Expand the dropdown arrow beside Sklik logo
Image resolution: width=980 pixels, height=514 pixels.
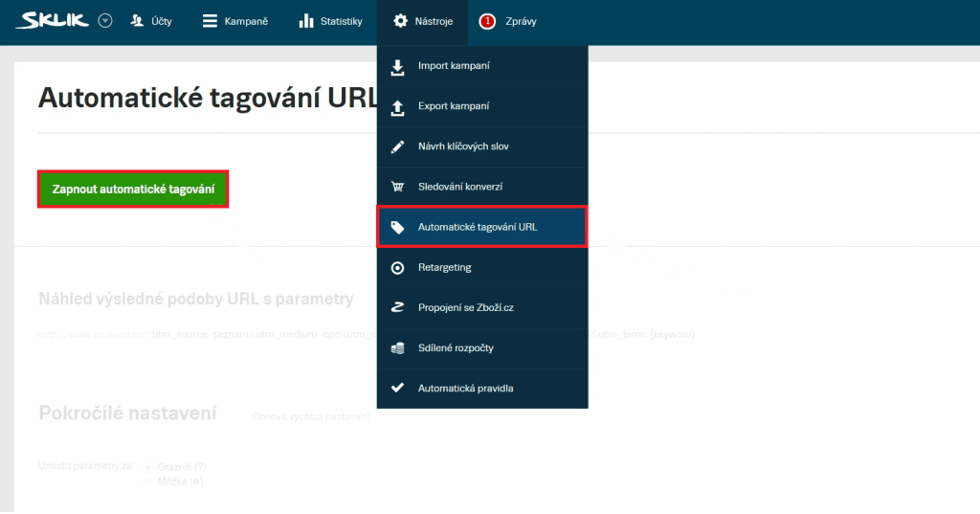[x=105, y=21]
